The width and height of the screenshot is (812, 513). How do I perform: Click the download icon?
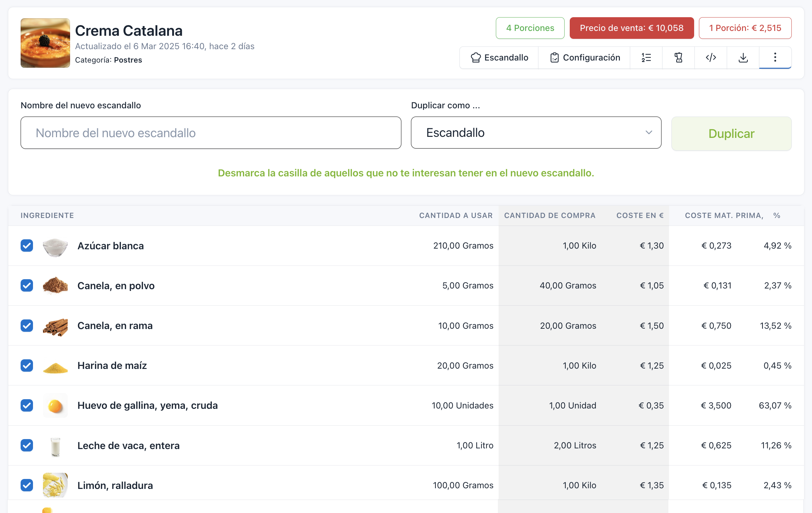point(743,57)
